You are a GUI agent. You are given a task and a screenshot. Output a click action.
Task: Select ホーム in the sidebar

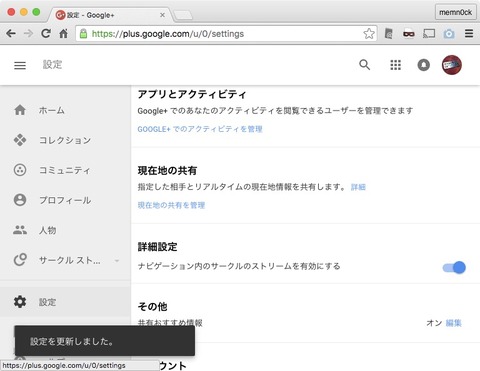(51, 110)
